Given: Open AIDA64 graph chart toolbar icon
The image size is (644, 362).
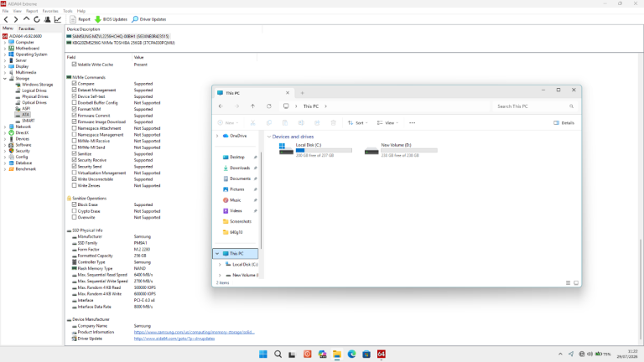Looking at the screenshot, I should 58,19.
